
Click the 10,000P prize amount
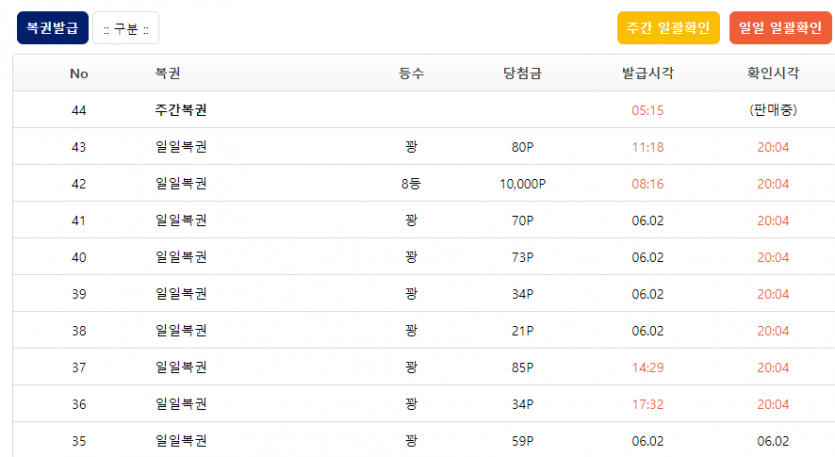(x=522, y=184)
